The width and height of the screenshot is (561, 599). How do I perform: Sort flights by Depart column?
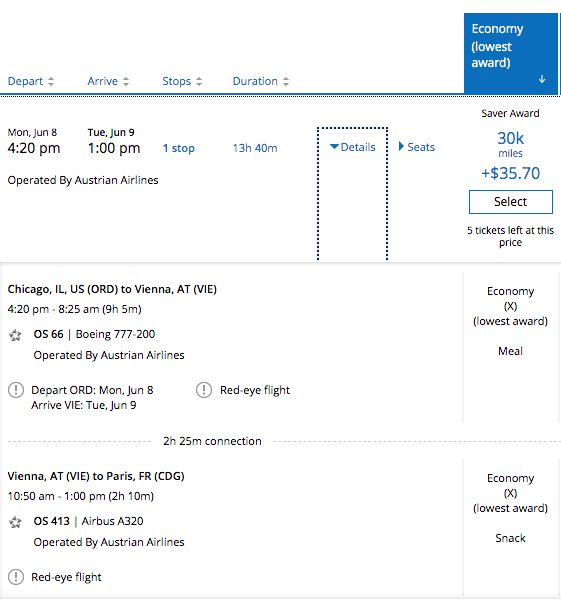[x=31, y=81]
